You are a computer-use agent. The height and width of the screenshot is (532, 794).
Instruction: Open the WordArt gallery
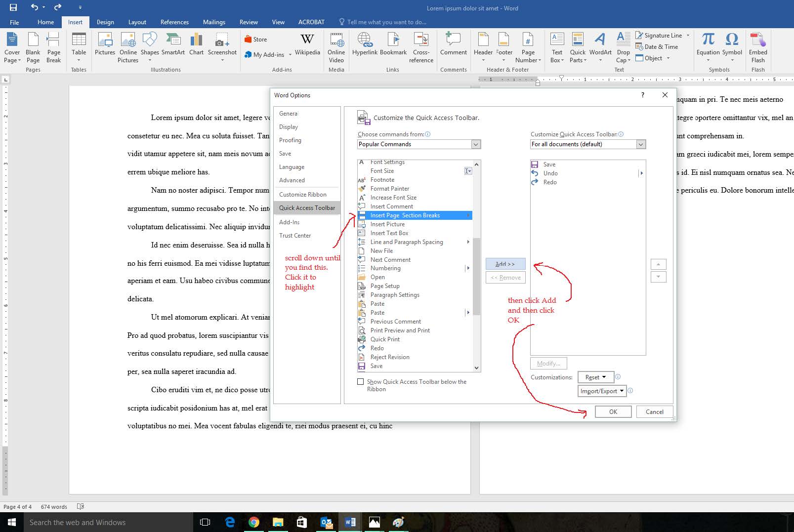(600, 47)
